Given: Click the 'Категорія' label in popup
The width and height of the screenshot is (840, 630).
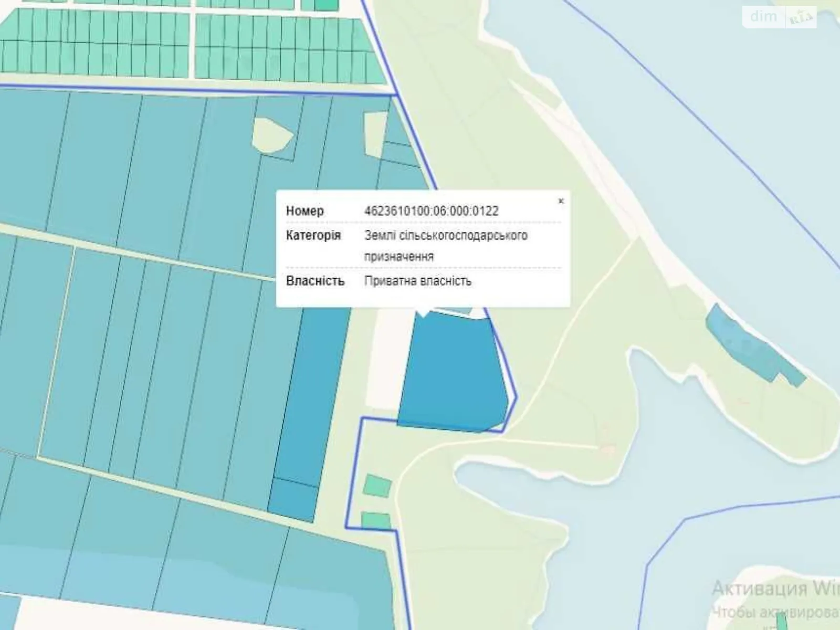Looking at the screenshot, I should [x=313, y=235].
